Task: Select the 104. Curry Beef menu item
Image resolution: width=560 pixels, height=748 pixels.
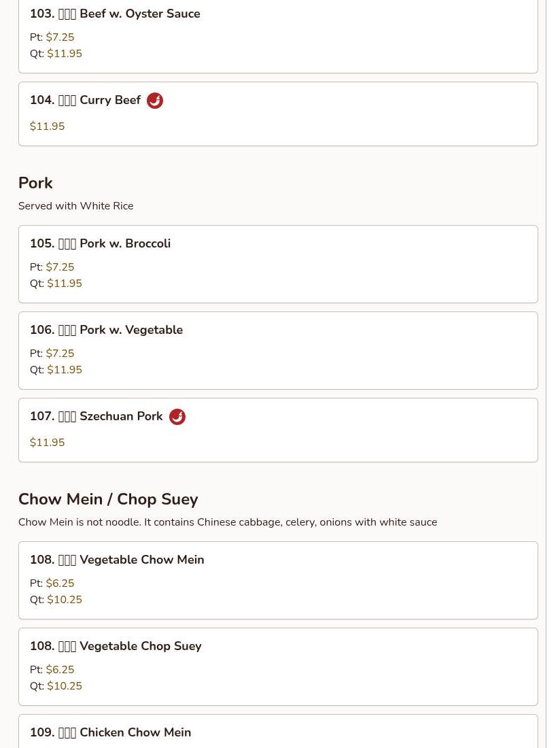Action: [85, 101]
